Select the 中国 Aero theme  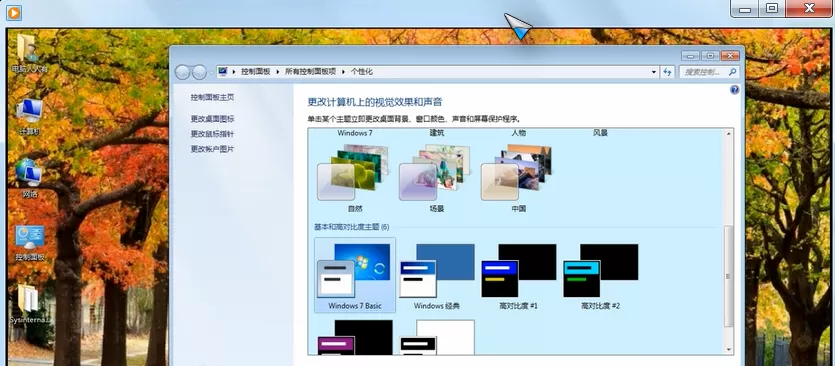coord(519,178)
